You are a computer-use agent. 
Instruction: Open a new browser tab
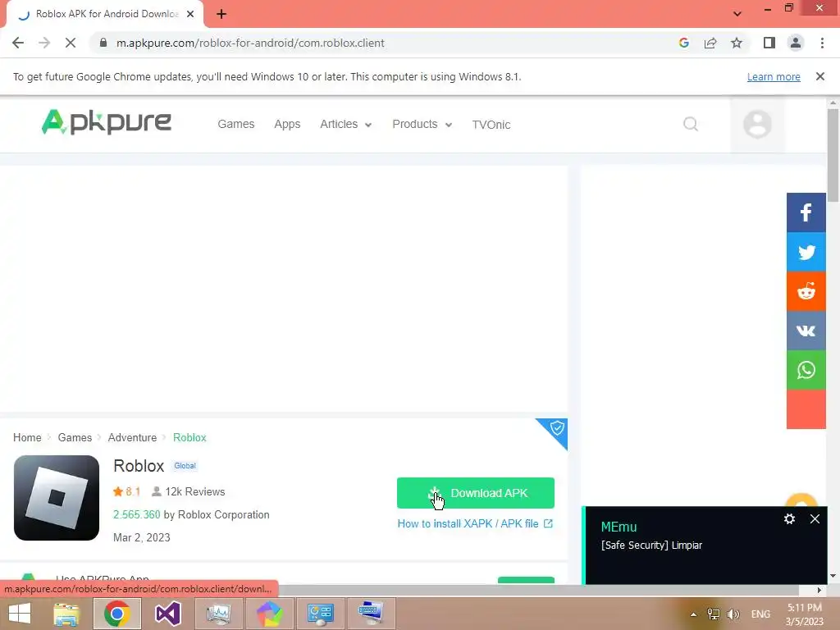[221, 14]
